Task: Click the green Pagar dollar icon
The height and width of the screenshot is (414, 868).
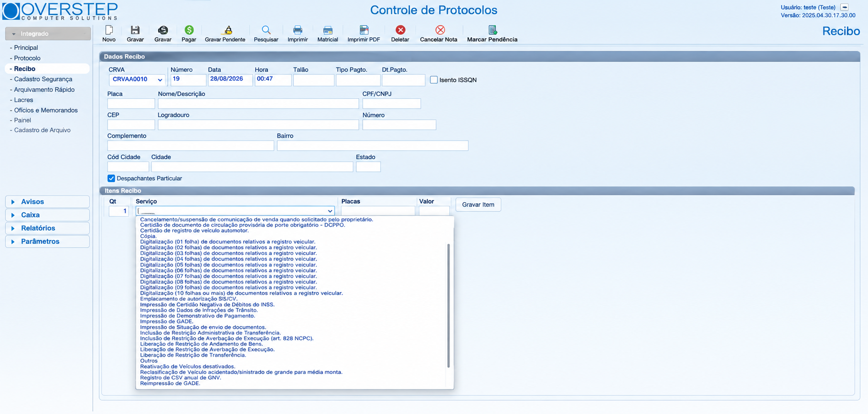Action: (189, 30)
